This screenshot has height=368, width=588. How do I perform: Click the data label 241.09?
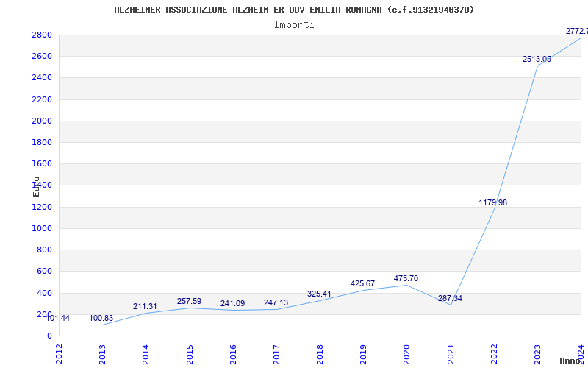pyautogui.click(x=232, y=304)
